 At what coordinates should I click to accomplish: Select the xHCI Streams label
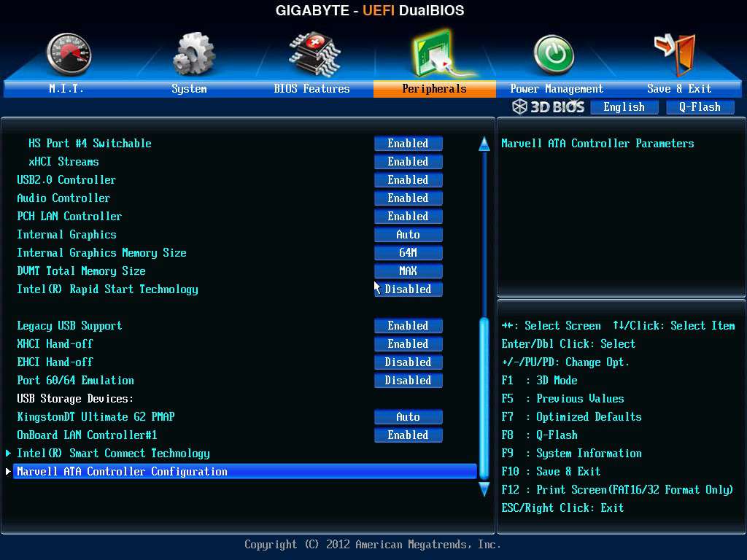click(64, 162)
